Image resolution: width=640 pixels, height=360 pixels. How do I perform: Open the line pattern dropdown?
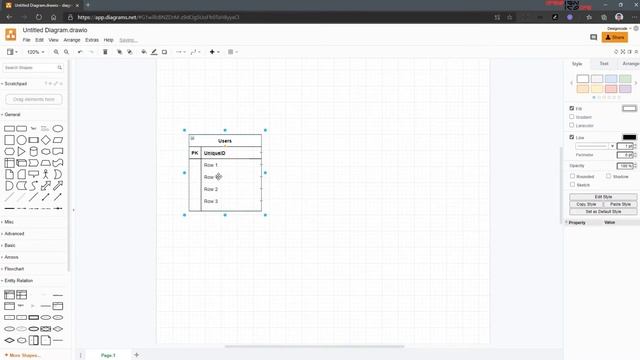(595, 146)
